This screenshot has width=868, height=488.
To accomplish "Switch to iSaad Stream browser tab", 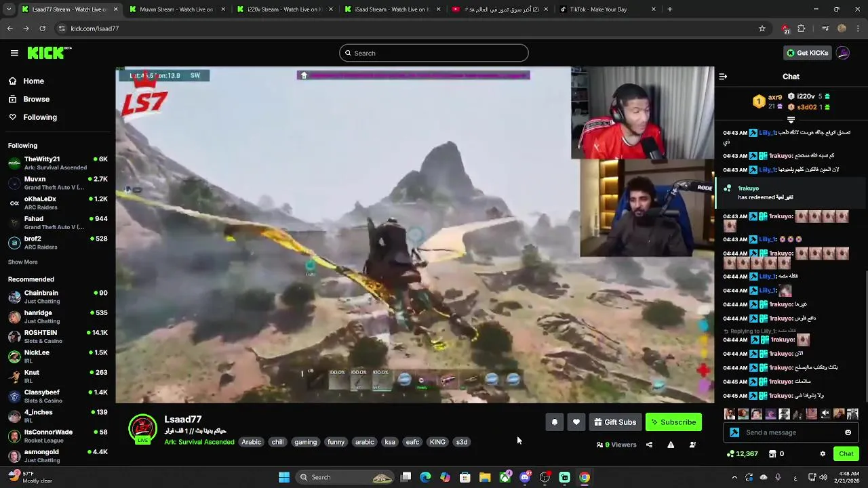I will pyautogui.click(x=393, y=9).
